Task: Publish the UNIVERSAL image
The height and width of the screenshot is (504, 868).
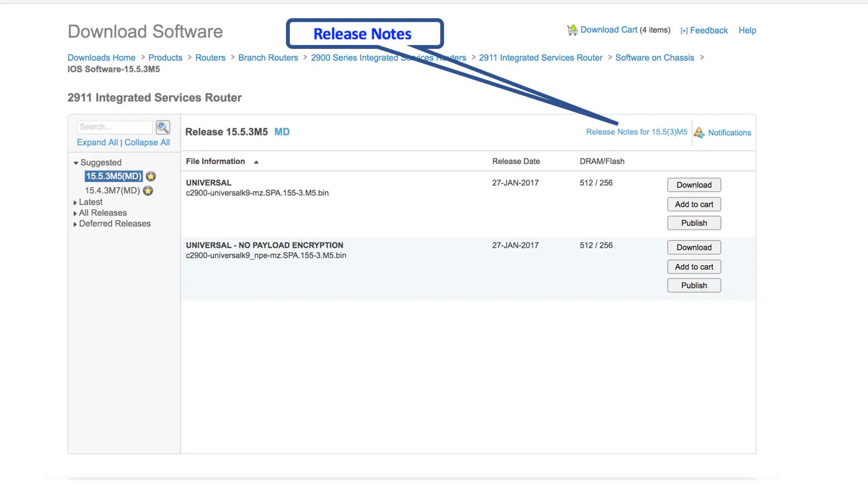Action: [694, 223]
